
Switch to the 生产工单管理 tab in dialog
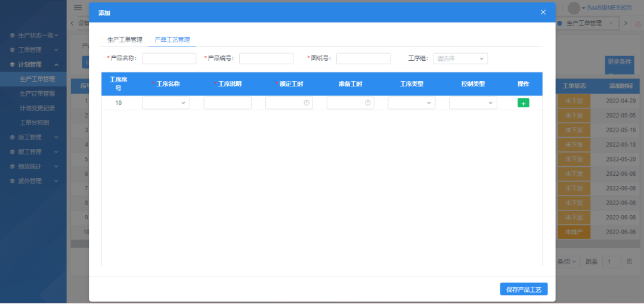tap(125, 40)
